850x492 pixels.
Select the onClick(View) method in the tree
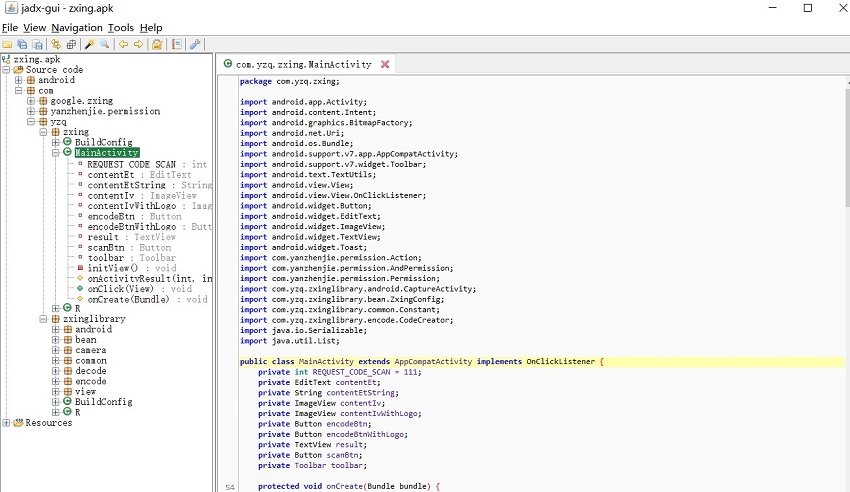pyautogui.click(x=140, y=289)
